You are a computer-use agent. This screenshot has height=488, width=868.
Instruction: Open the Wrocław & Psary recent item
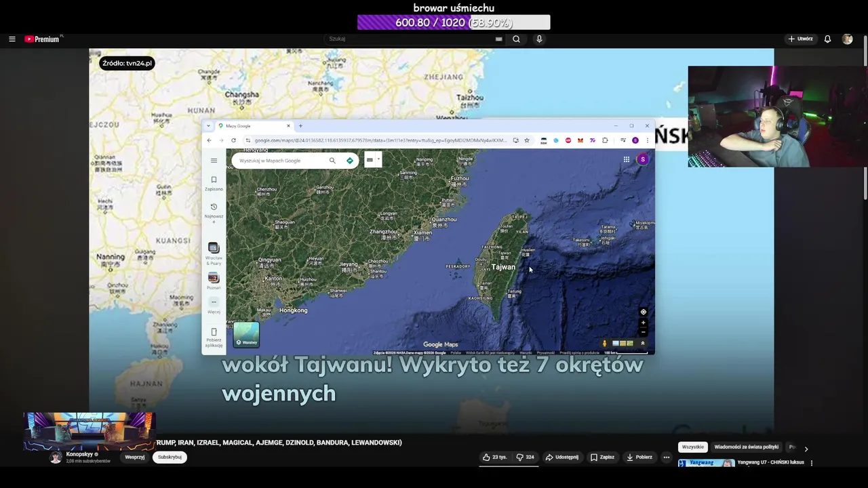pos(214,253)
